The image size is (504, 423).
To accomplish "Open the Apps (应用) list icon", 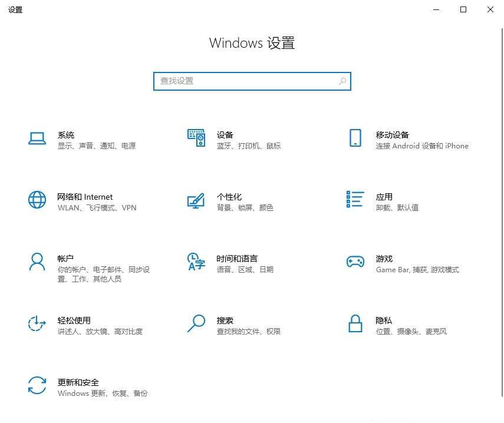I will (x=355, y=200).
